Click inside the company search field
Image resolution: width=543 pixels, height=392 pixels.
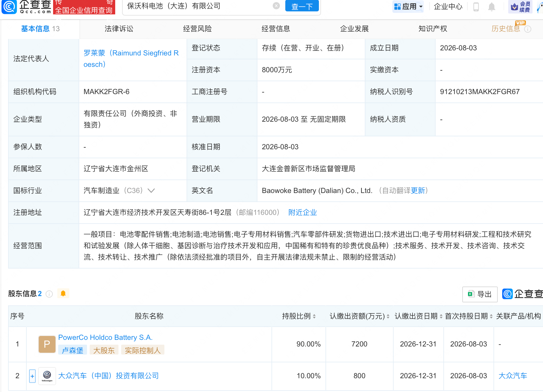click(x=198, y=6)
